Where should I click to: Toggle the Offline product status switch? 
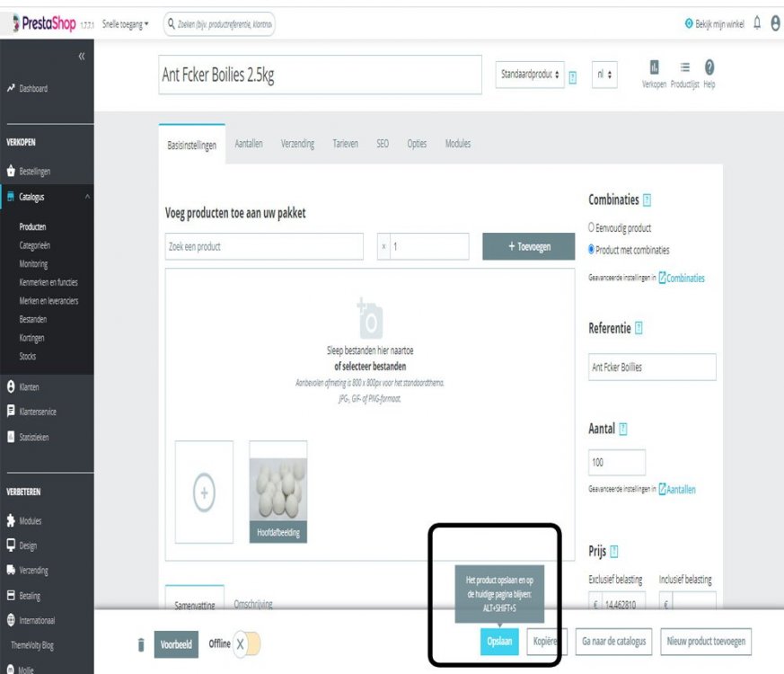(x=246, y=644)
